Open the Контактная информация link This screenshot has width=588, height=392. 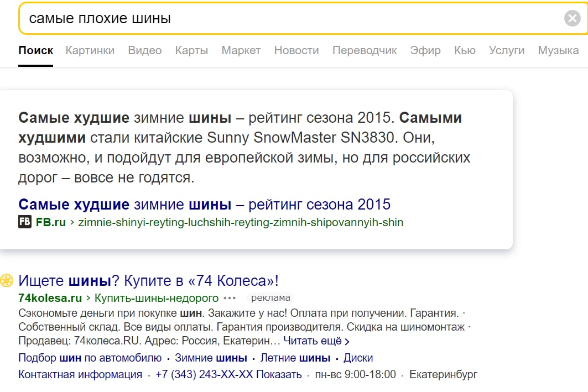80,374
